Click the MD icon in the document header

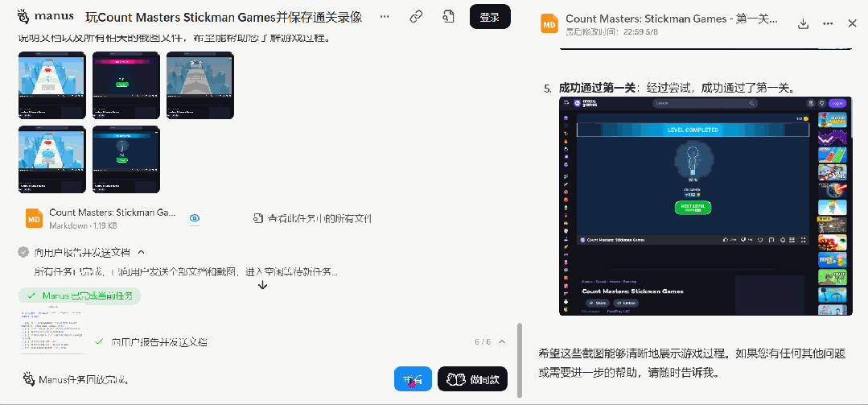[549, 24]
